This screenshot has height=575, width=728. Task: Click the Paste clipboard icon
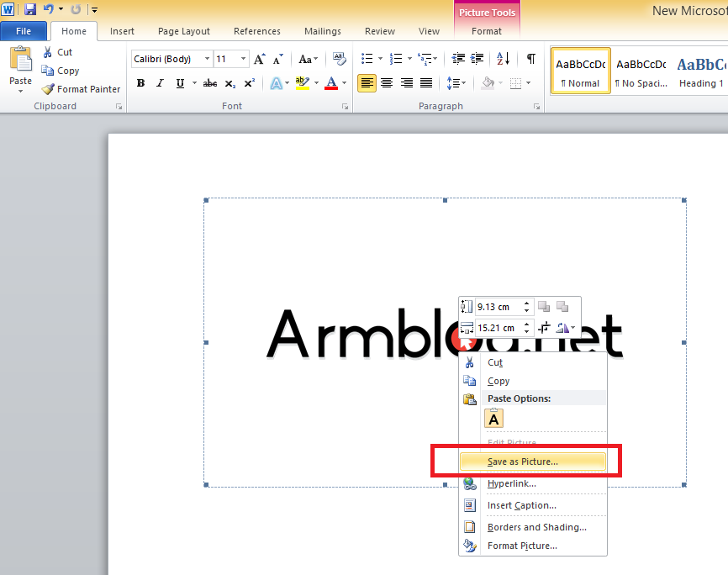click(21, 60)
